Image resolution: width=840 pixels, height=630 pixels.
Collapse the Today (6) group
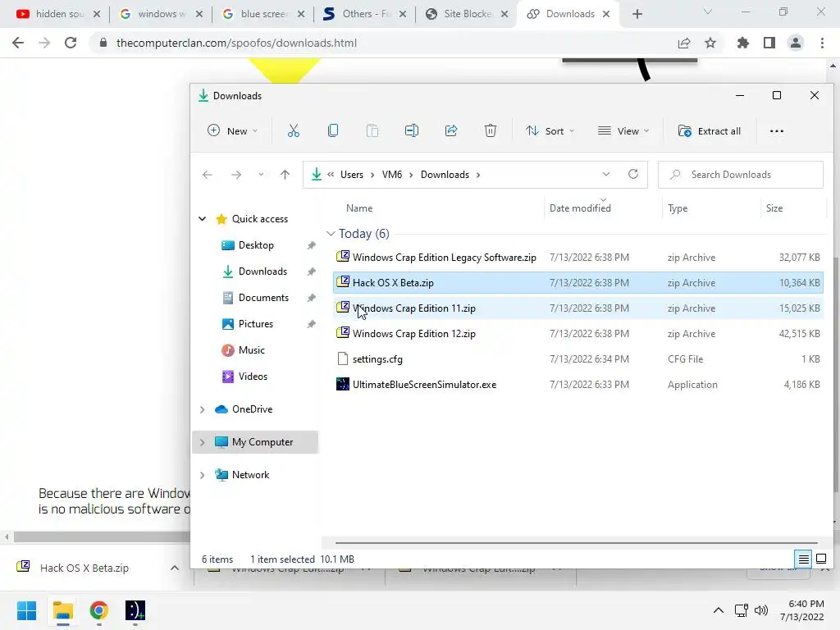pos(331,234)
